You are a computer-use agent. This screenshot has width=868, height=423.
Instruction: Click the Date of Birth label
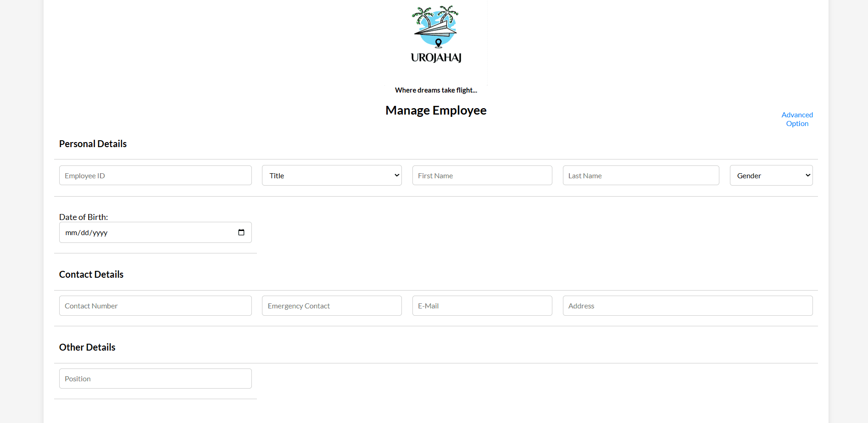(x=83, y=217)
